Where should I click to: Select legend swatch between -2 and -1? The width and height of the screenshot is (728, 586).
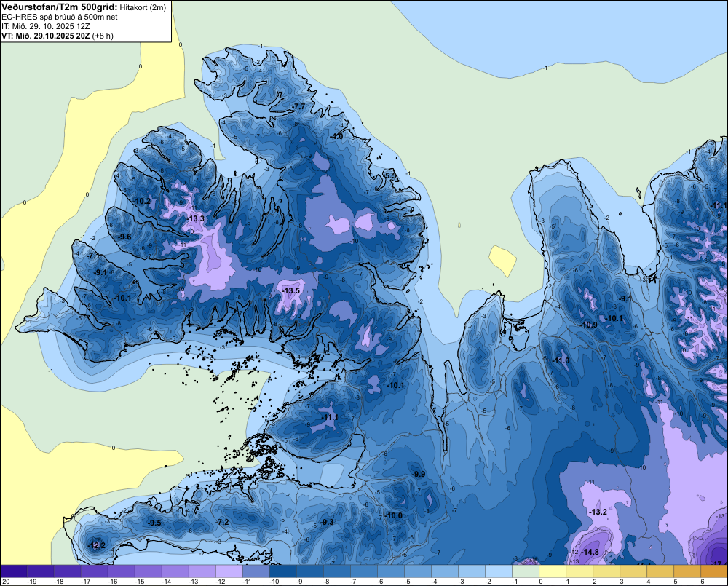(x=498, y=571)
